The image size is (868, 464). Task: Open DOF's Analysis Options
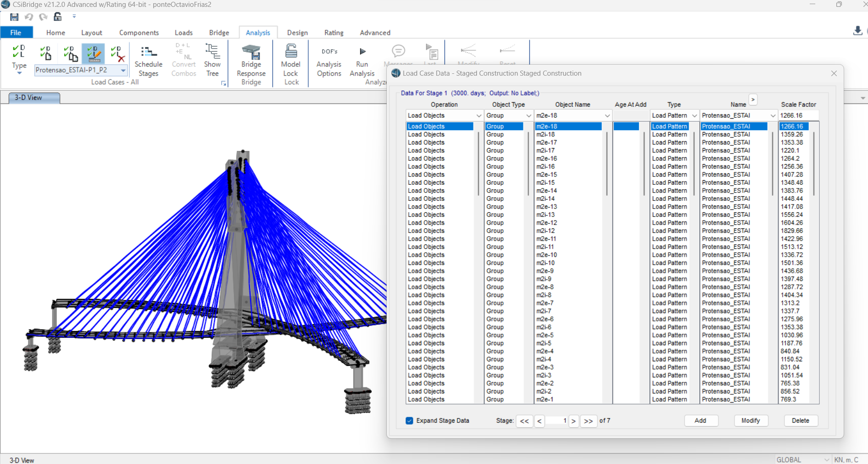pyautogui.click(x=328, y=60)
